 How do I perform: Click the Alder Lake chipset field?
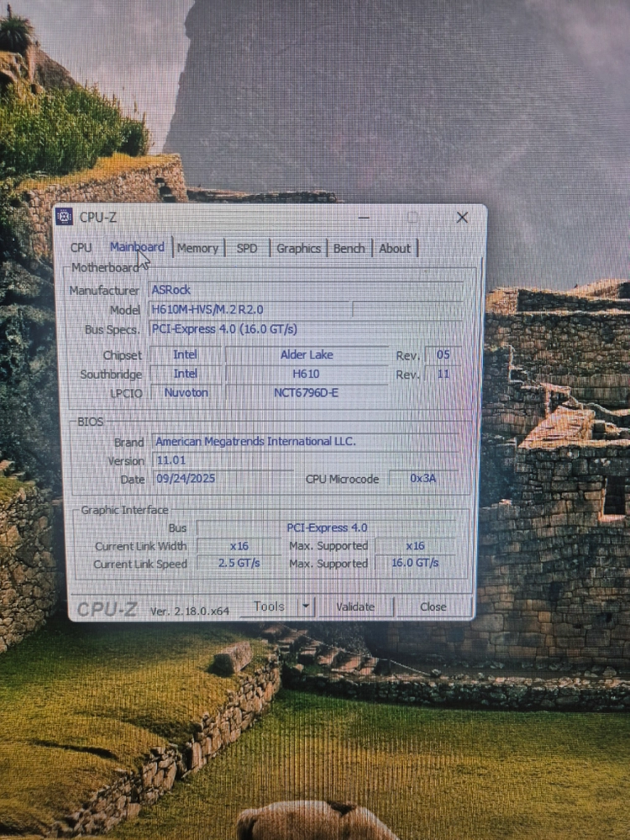coord(307,354)
